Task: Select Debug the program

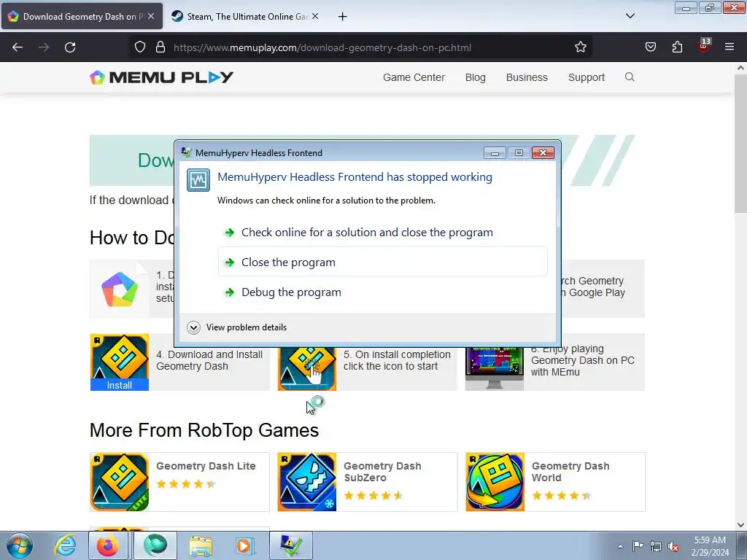Action: 382,292
